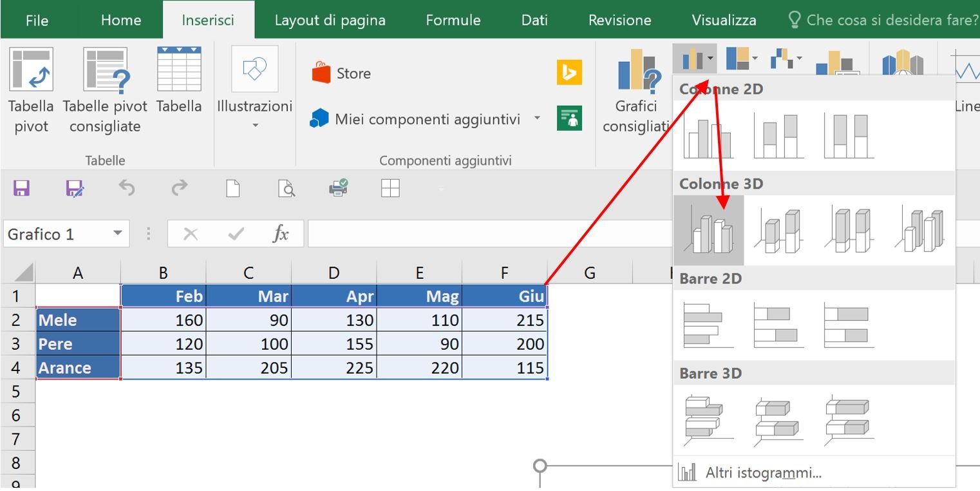Click the quick print icon
Viewport: 980px width, 491px height.
[338, 188]
